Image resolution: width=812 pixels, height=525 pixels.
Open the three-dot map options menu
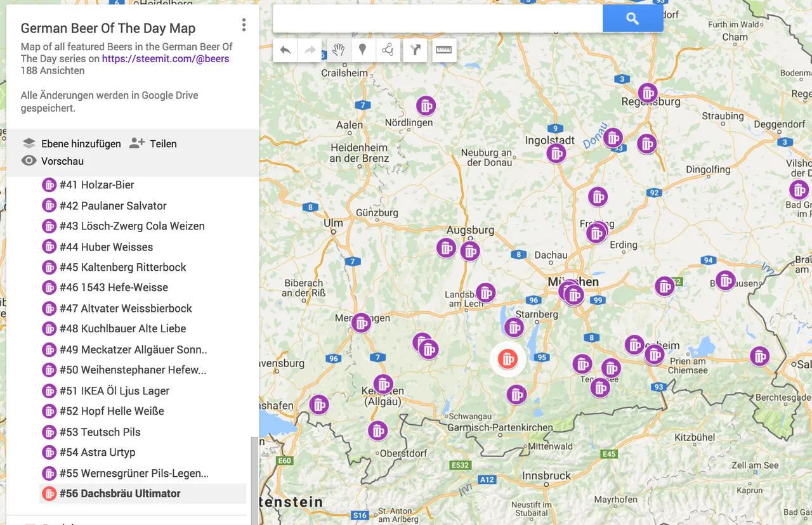pos(244,25)
